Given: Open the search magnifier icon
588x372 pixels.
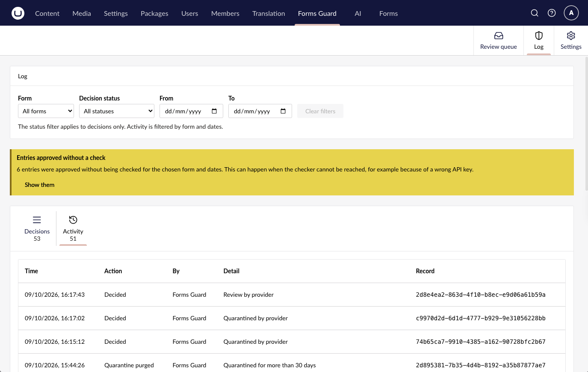Looking at the screenshot, I should coord(535,13).
